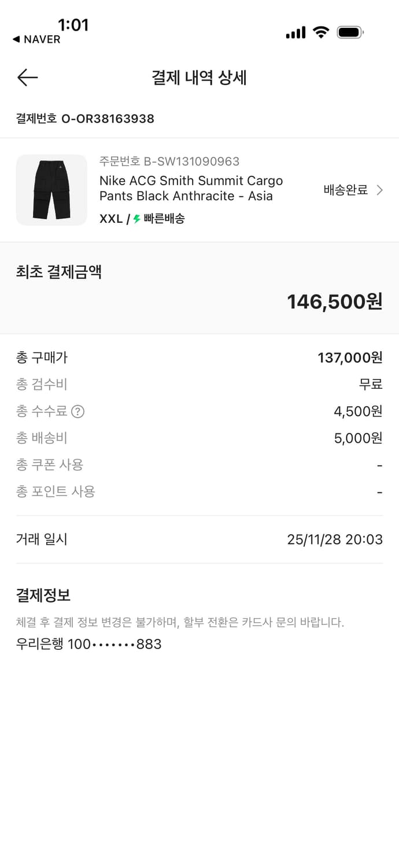Tap the Wi-Fi icon in status bar

(x=322, y=33)
